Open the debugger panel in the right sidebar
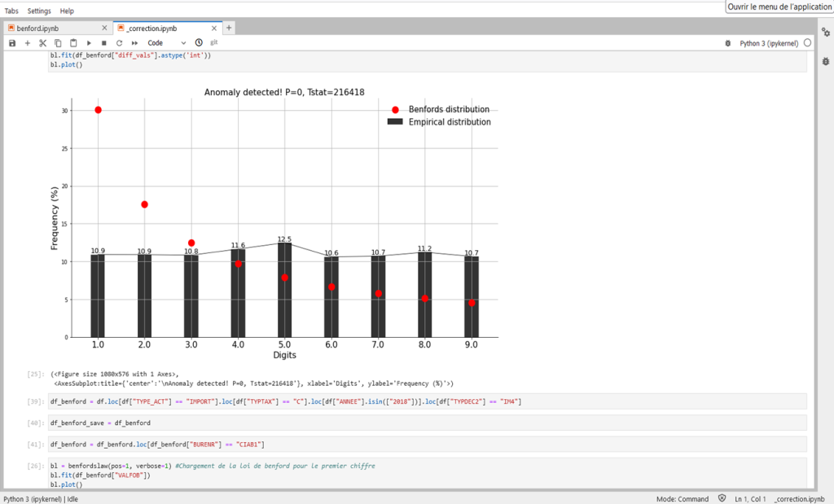 click(x=826, y=61)
